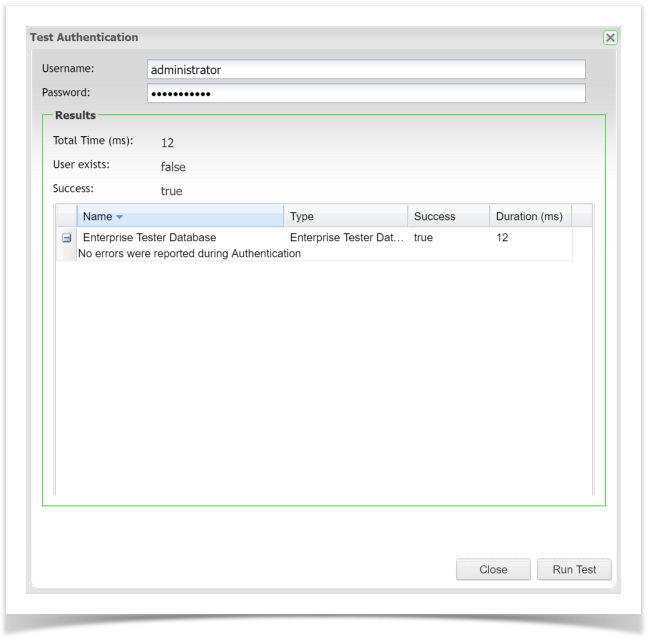Click the grid row's Success value true
The width and height of the screenshot is (655, 643).
coord(423,238)
